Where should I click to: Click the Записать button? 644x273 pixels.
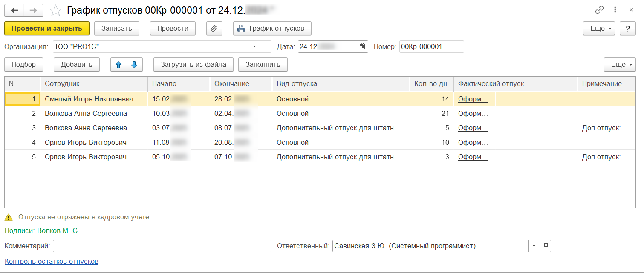coord(117,29)
